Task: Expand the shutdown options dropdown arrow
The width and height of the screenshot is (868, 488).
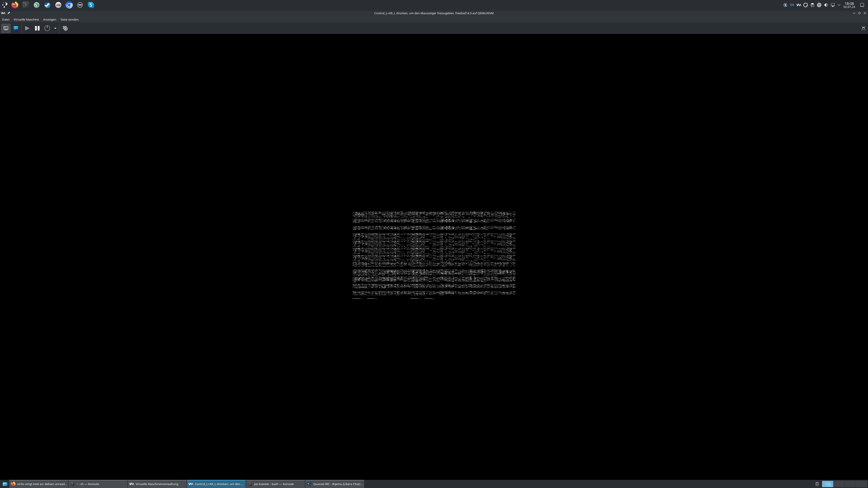Action: click(x=55, y=28)
